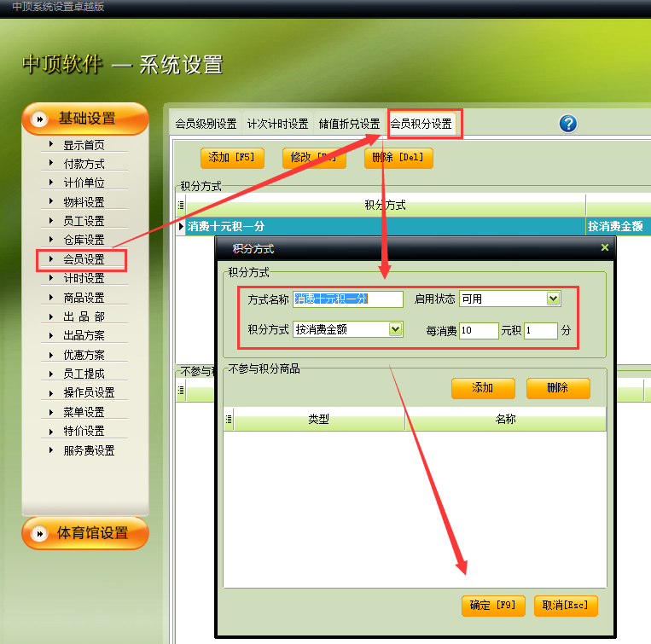Open 计价单位 in sidebar
Viewport: 651px width, 644px height.
[84, 183]
